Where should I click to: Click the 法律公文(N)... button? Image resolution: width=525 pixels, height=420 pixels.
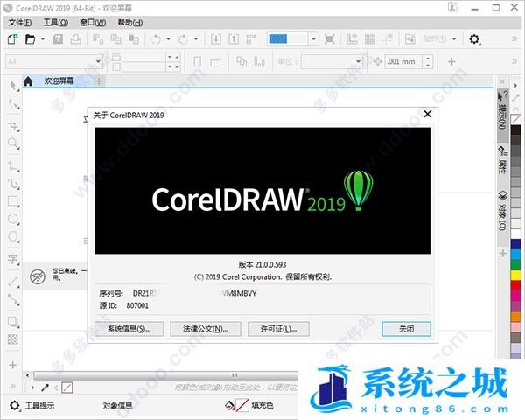point(206,329)
